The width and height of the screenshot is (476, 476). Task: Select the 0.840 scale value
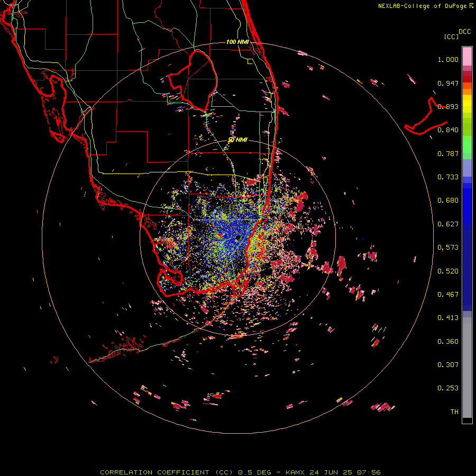(448, 130)
